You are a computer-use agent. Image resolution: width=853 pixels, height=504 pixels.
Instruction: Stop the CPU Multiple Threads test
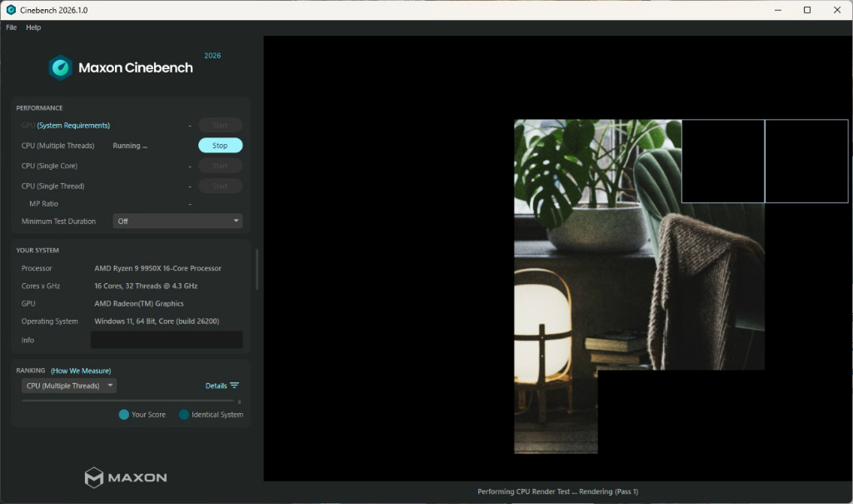click(220, 145)
